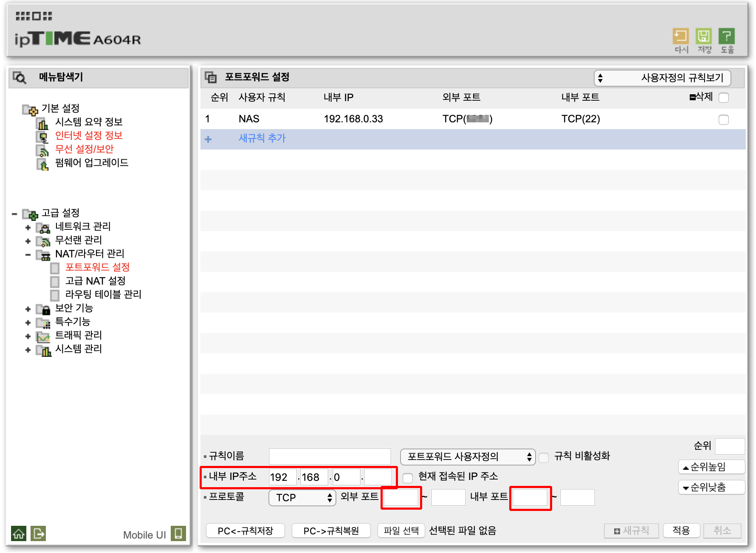Screen dimensions: 756x553
Task: Click the PC<-규칙저장 button
Action: [x=245, y=531]
